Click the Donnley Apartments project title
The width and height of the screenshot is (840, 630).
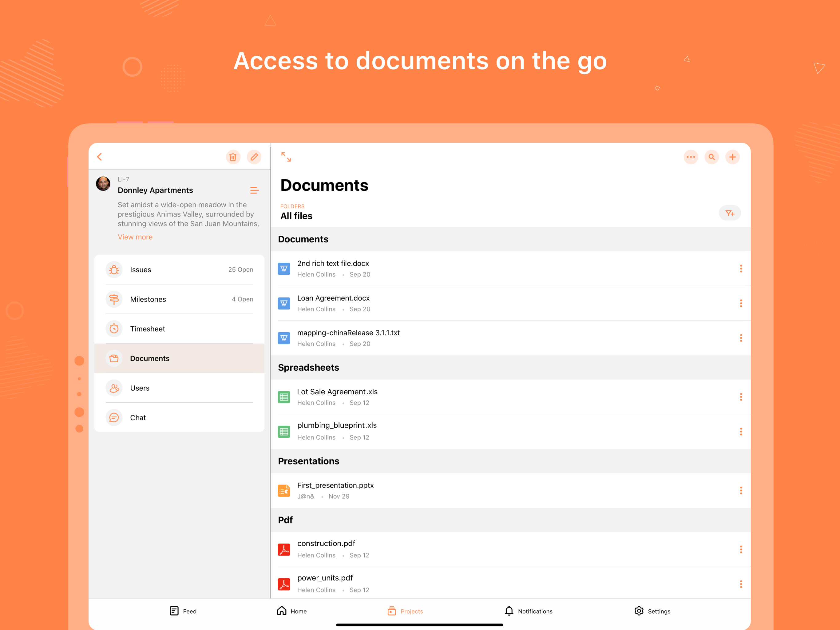coord(155,190)
